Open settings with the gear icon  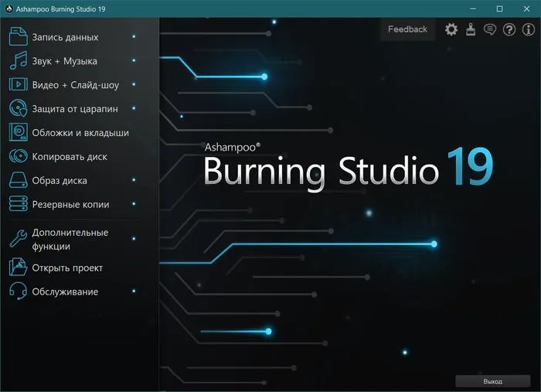[451, 29]
